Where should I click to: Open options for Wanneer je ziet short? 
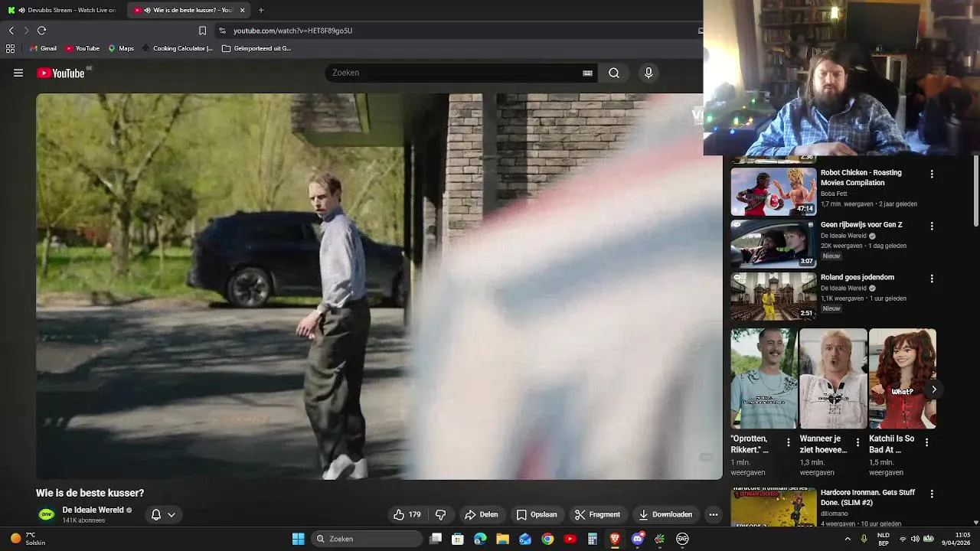857,442
